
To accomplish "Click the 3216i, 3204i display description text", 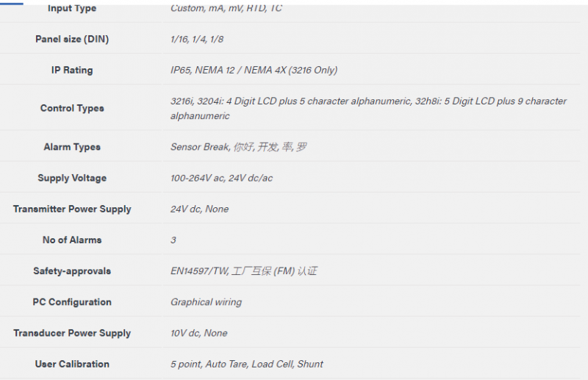I will pos(368,108).
